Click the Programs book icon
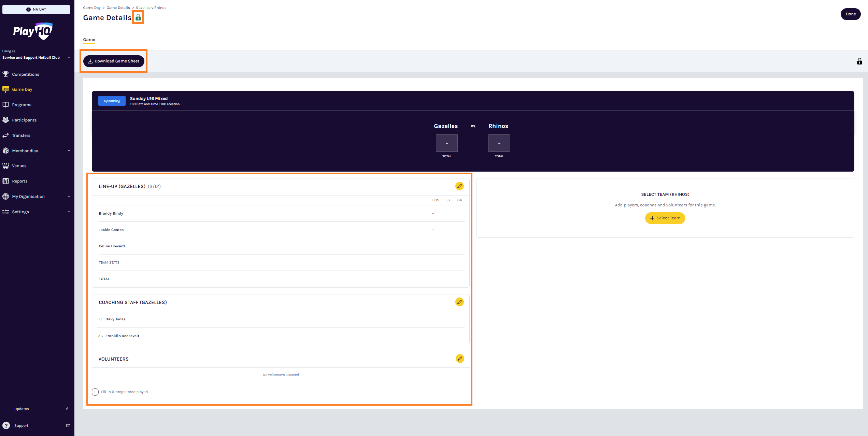Viewport: 868px width, 436px height. (x=6, y=105)
